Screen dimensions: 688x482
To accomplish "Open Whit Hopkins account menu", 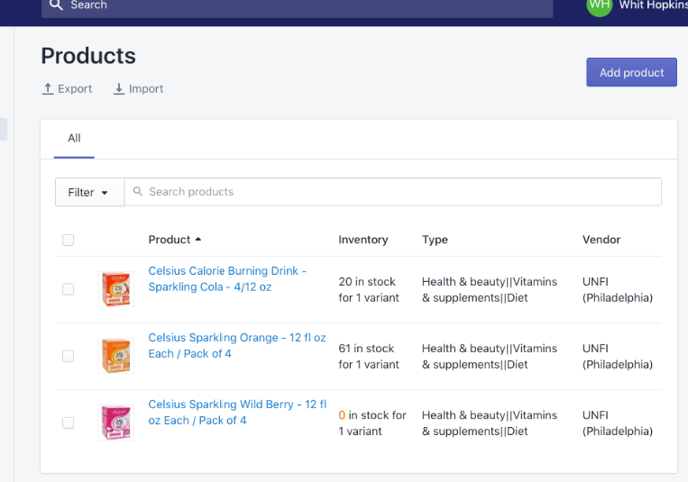I will click(x=652, y=5).
